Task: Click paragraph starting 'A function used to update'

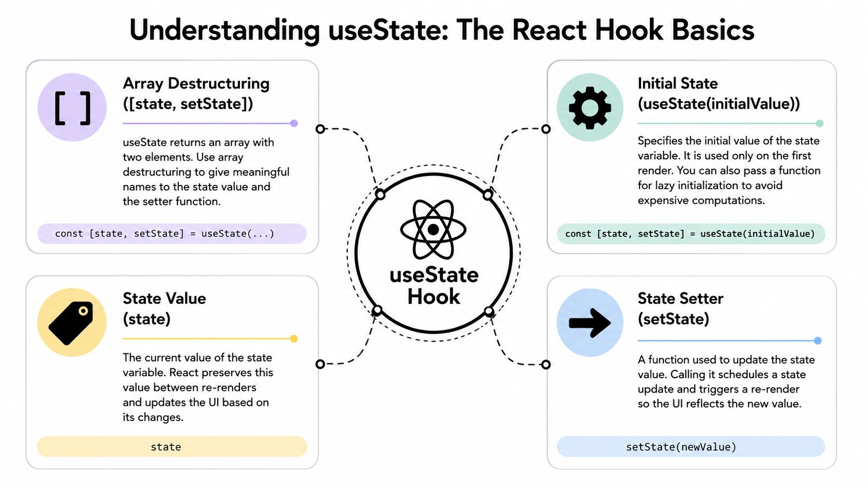Action: click(x=726, y=381)
